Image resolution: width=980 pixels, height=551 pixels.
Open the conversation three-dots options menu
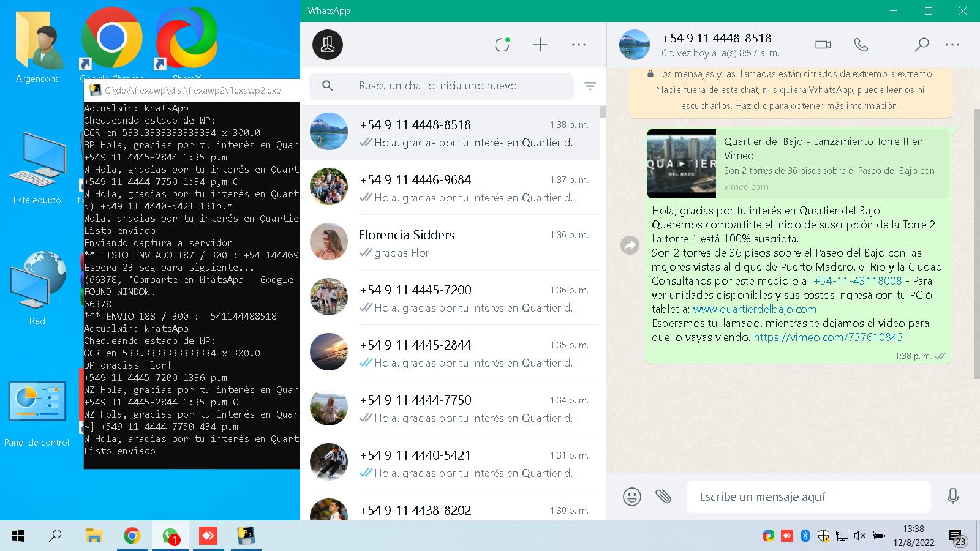point(952,45)
